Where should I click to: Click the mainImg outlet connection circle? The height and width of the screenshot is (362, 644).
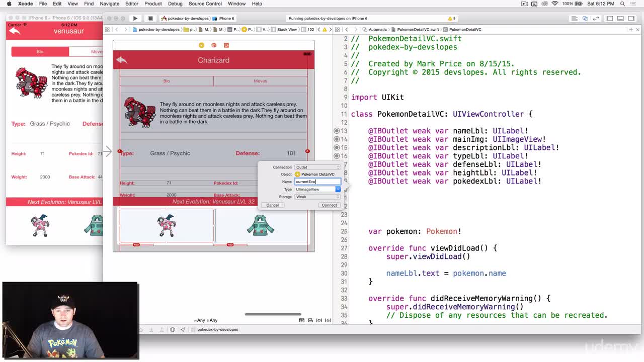337,139
